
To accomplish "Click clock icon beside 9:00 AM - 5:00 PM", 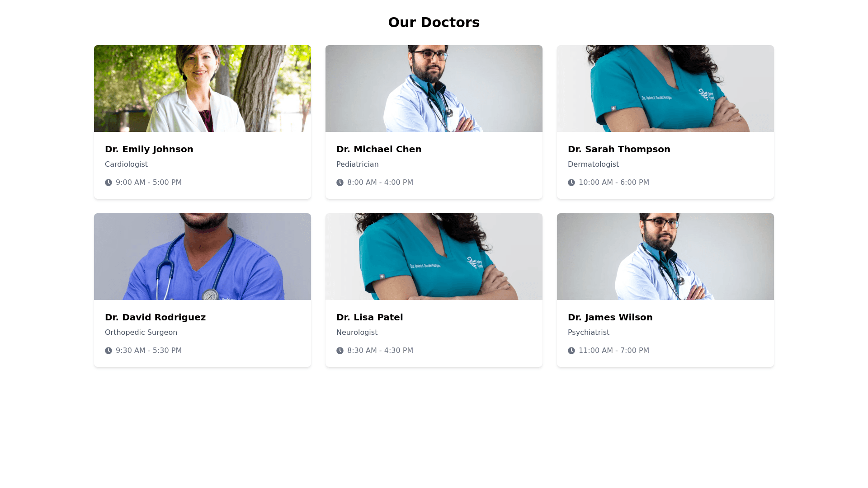I will coord(108,183).
